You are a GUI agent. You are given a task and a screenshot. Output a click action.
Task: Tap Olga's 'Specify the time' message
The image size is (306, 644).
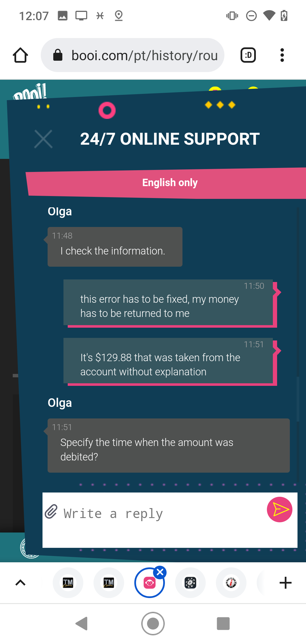point(169,445)
